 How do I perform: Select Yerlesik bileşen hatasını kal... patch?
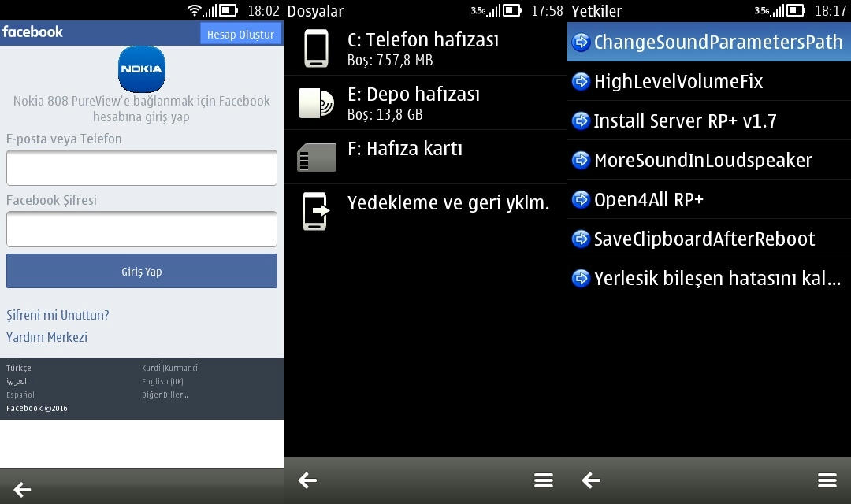(709, 278)
